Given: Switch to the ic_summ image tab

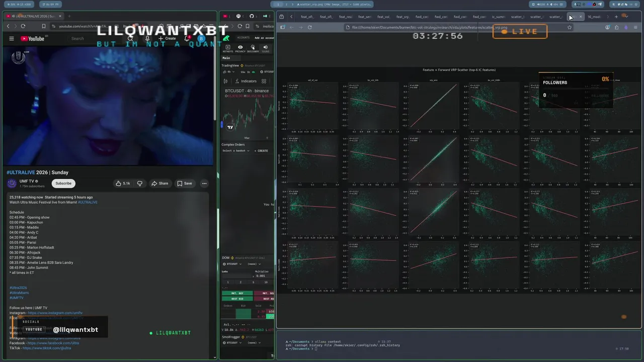Looking at the screenshot, I should click(x=498, y=17).
